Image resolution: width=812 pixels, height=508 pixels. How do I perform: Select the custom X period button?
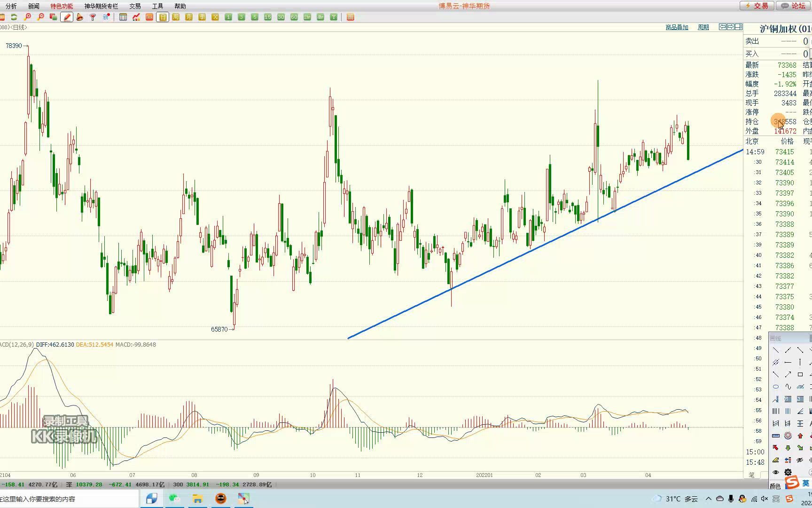coord(215,17)
